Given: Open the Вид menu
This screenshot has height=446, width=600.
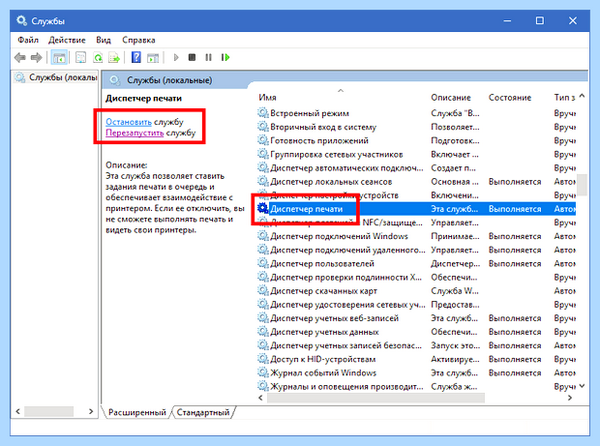Looking at the screenshot, I should (x=103, y=40).
